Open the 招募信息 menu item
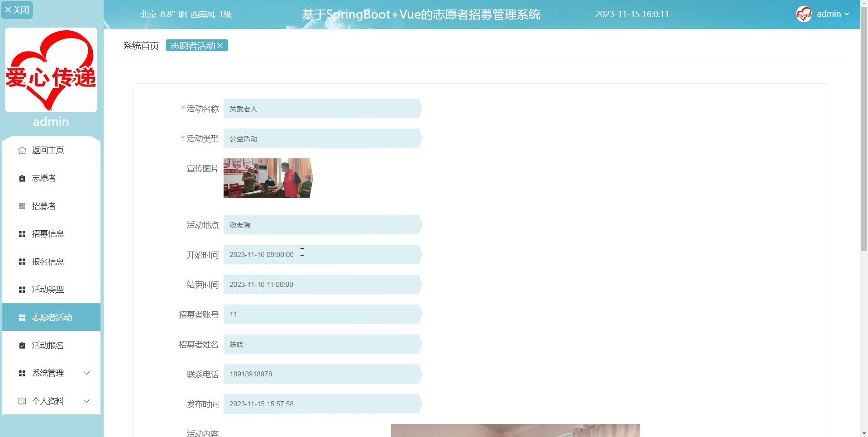The width and height of the screenshot is (868, 437). (x=51, y=234)
